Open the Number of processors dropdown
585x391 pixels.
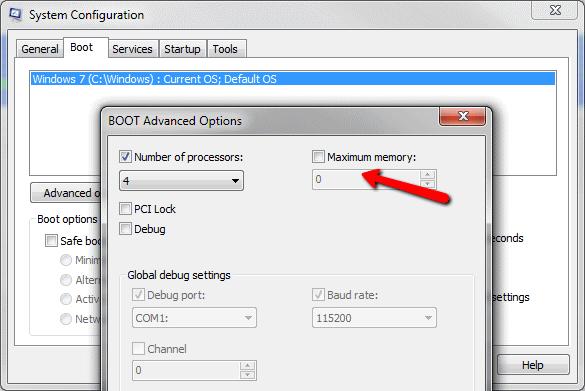tap(181, 181)
